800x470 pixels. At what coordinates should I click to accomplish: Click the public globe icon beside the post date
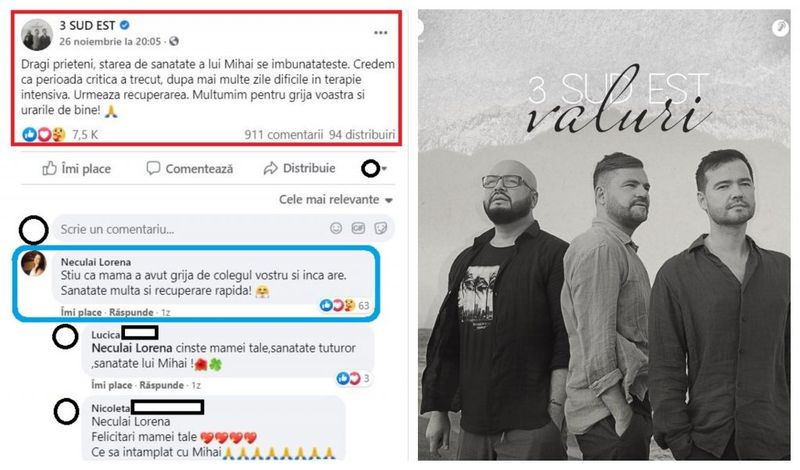tap(173, 41)
